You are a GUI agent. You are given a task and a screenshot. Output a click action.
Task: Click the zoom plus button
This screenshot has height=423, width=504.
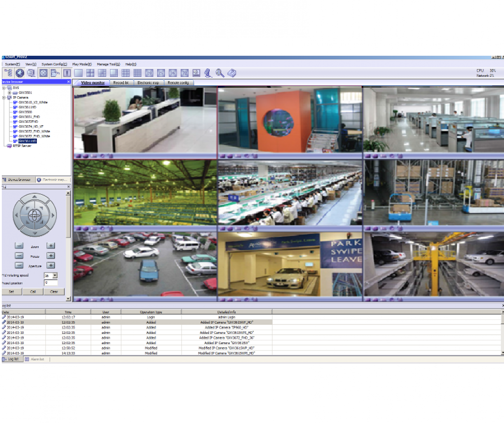[x=51, y=246]
